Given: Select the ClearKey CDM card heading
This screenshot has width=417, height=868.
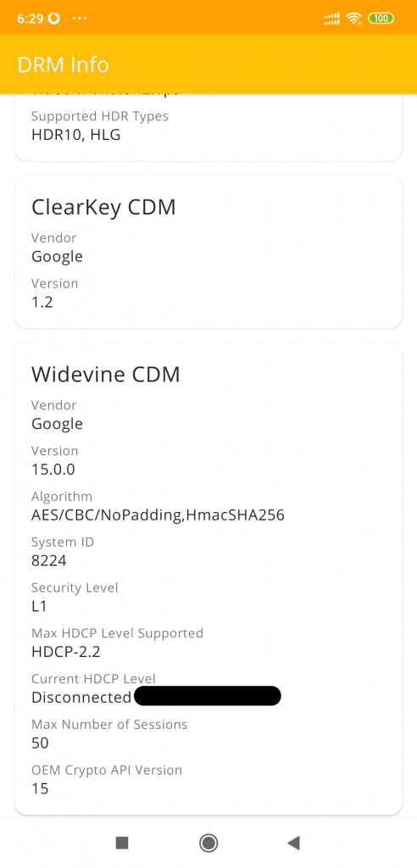Looking at the screenshot, I should pyautogui.click(x=103, y=207).
